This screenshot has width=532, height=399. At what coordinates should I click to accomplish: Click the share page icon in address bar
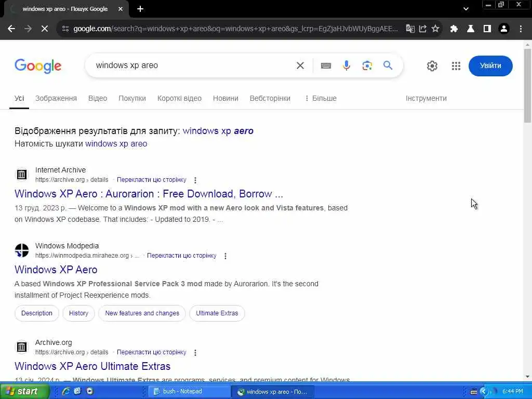tap(423, 29)
